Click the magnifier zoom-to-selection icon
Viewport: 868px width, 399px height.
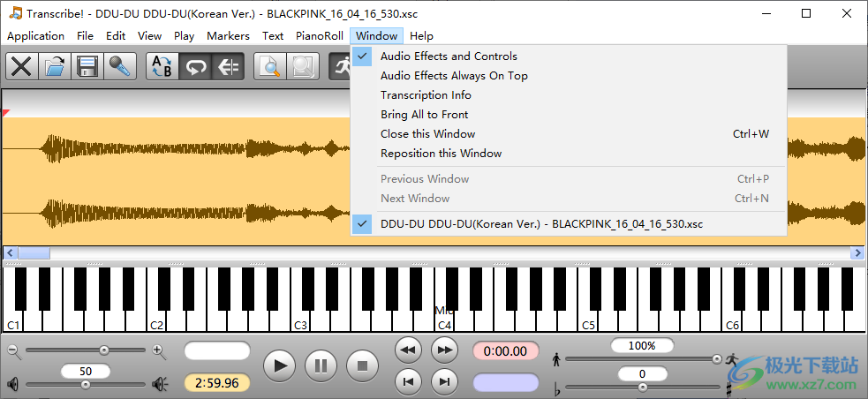pos(270,67)
